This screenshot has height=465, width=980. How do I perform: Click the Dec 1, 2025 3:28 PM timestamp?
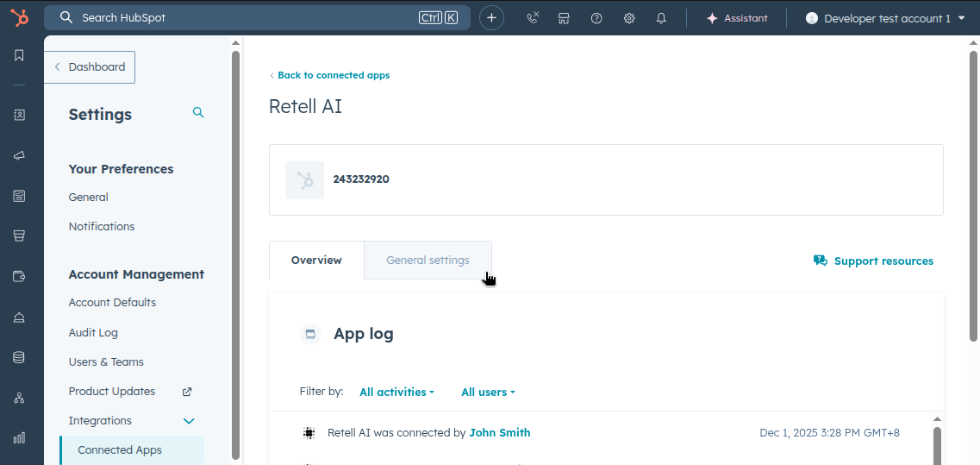829,432
